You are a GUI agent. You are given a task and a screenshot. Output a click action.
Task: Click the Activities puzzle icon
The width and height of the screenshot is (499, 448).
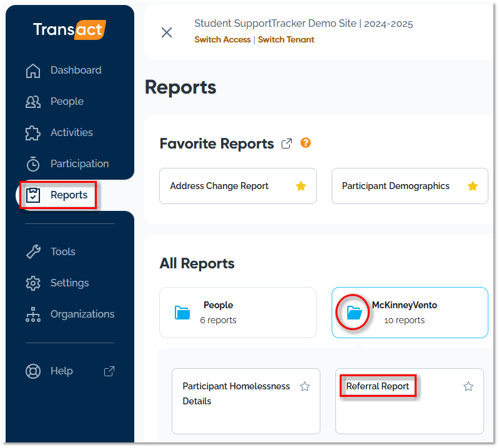33,133
